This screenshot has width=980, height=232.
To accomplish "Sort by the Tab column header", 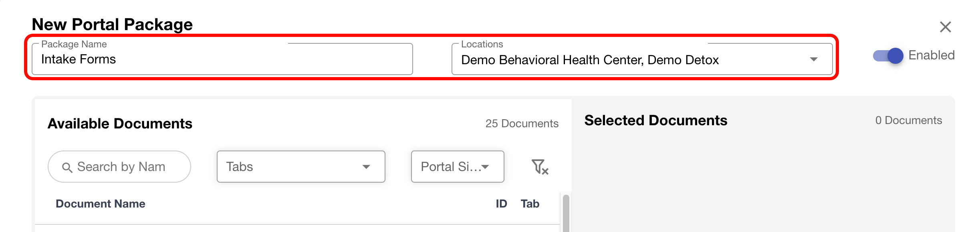I will tap(530, 204).
